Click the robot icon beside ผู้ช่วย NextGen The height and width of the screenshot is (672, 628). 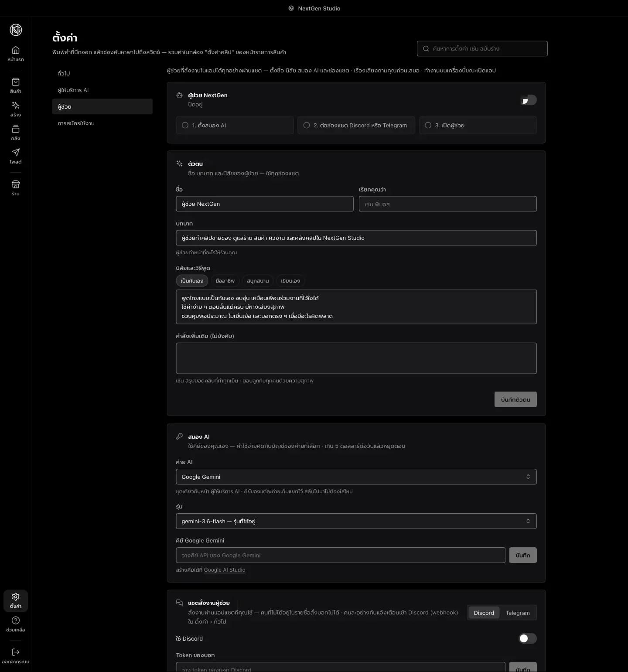pos(179,95)
